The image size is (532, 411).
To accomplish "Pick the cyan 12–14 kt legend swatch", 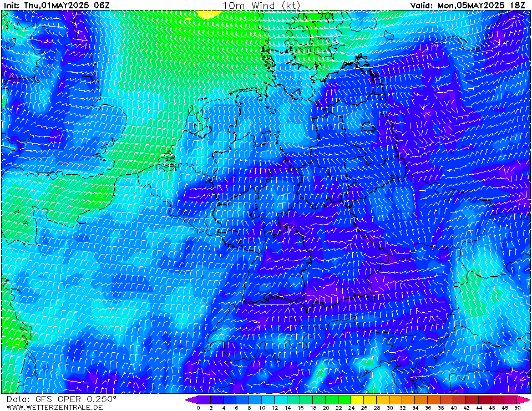I will tap(281, 400).
